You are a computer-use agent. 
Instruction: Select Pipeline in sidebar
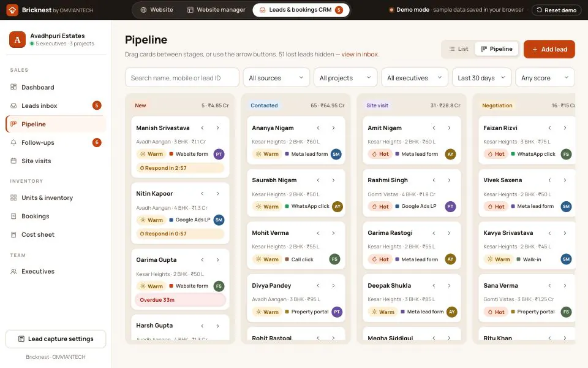(x=56, y=124)
